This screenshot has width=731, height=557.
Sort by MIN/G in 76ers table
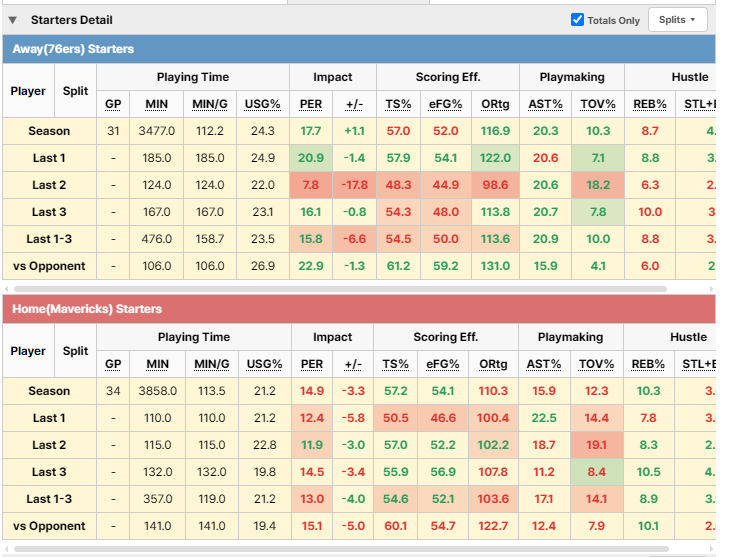210,104
